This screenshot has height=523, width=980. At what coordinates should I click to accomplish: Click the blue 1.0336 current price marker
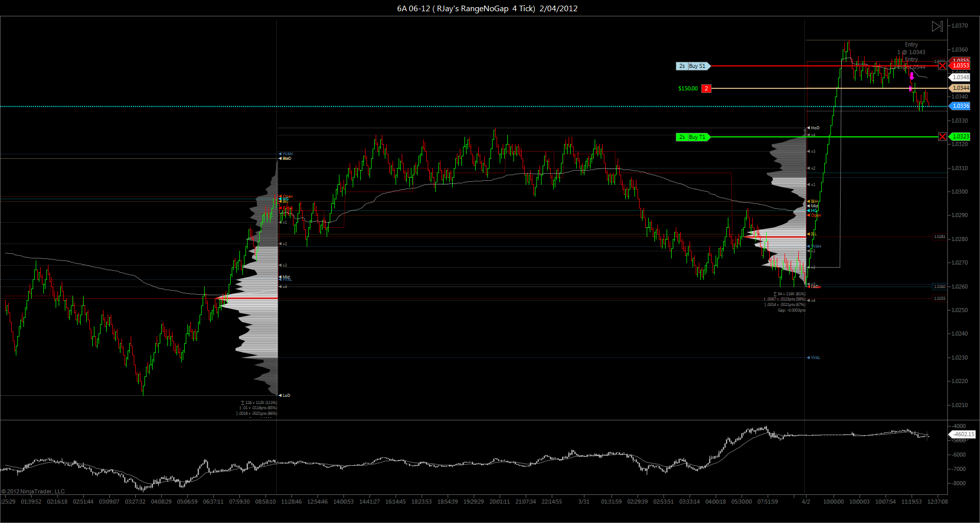960,106
